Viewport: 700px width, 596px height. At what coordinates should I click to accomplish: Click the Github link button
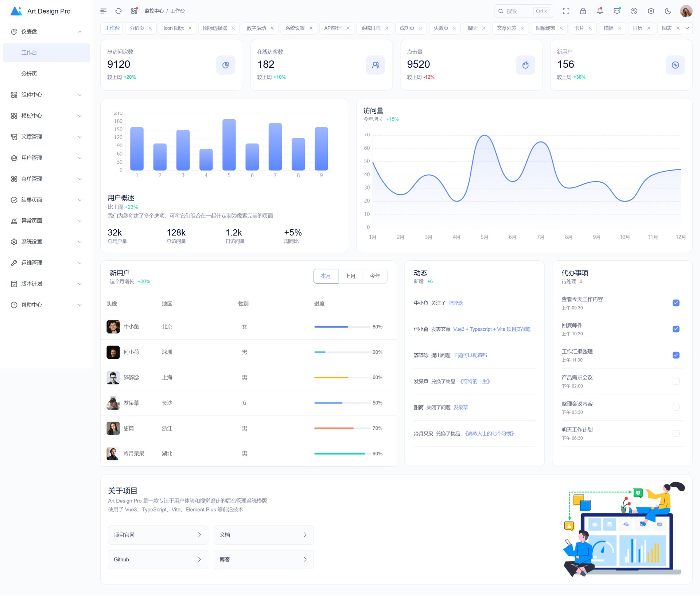coord(157,560)
